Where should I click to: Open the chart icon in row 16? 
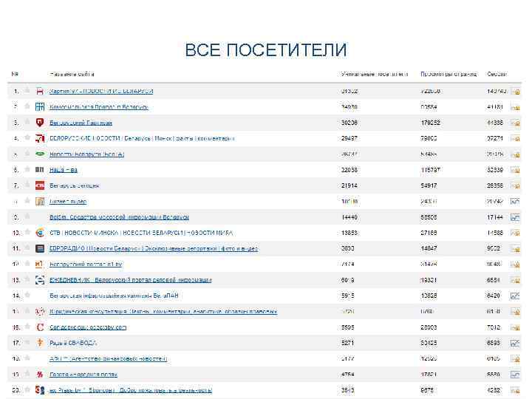click(515, 327)
